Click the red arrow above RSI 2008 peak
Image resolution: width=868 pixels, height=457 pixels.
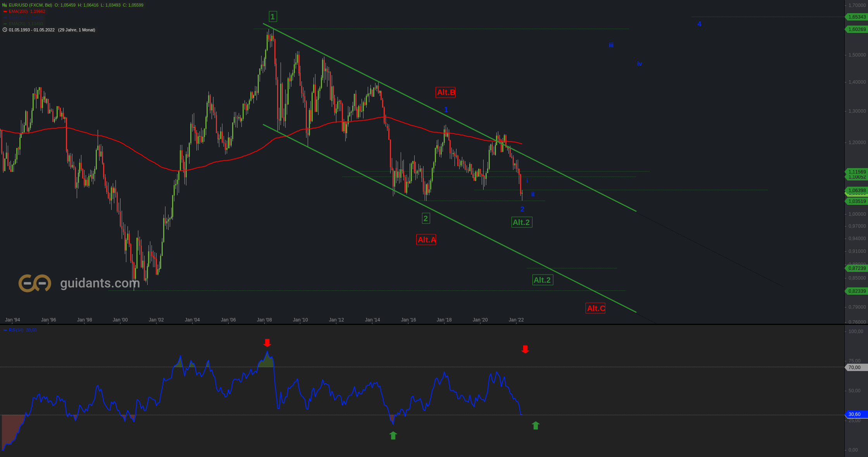coord(267,343)
